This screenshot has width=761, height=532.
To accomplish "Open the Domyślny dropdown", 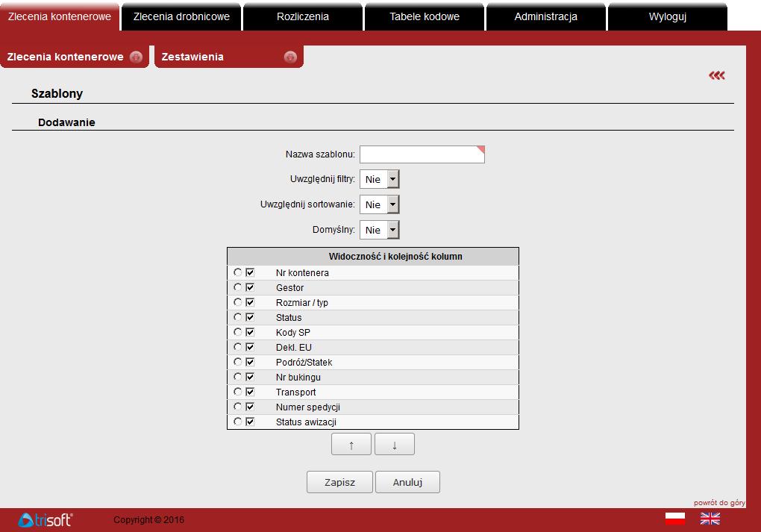I will (x=380, y=230).
